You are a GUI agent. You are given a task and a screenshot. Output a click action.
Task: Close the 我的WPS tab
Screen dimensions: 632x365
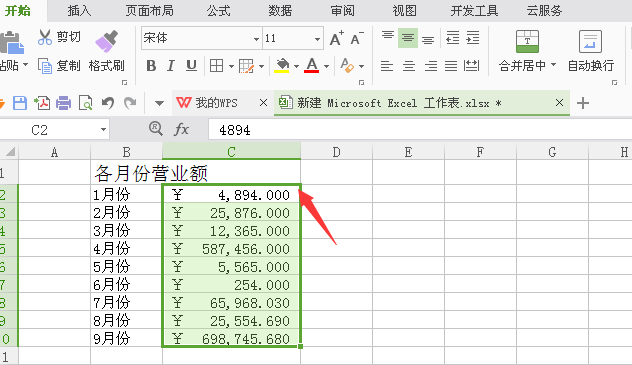263,103
